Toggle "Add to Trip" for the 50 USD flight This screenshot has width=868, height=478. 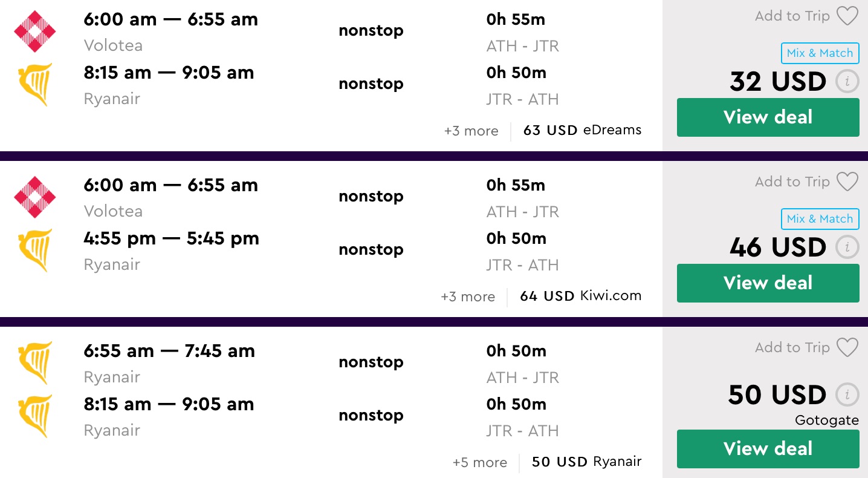[x=792, y=348]
